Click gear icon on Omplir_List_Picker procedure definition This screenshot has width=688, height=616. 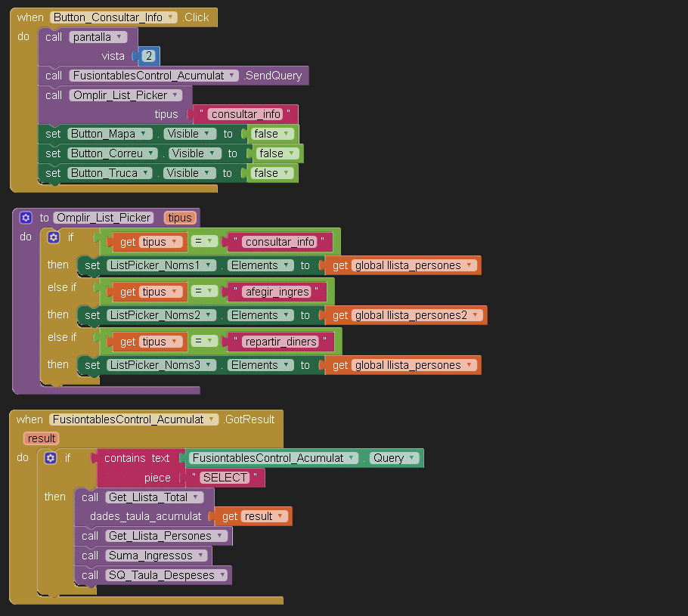click(26, 218)
